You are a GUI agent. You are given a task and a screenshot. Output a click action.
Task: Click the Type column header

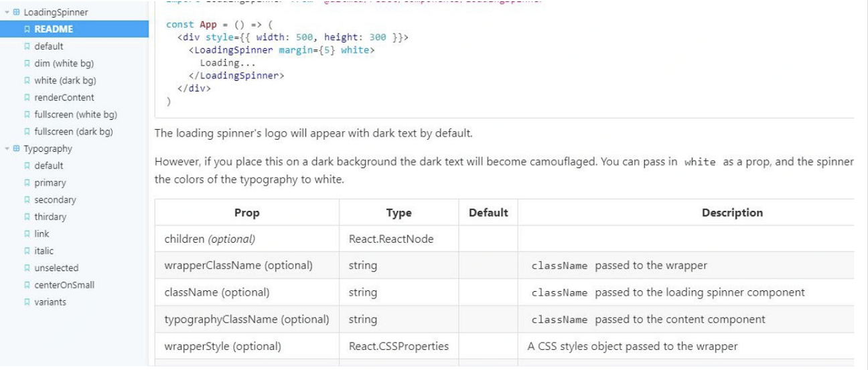(399, 213)
